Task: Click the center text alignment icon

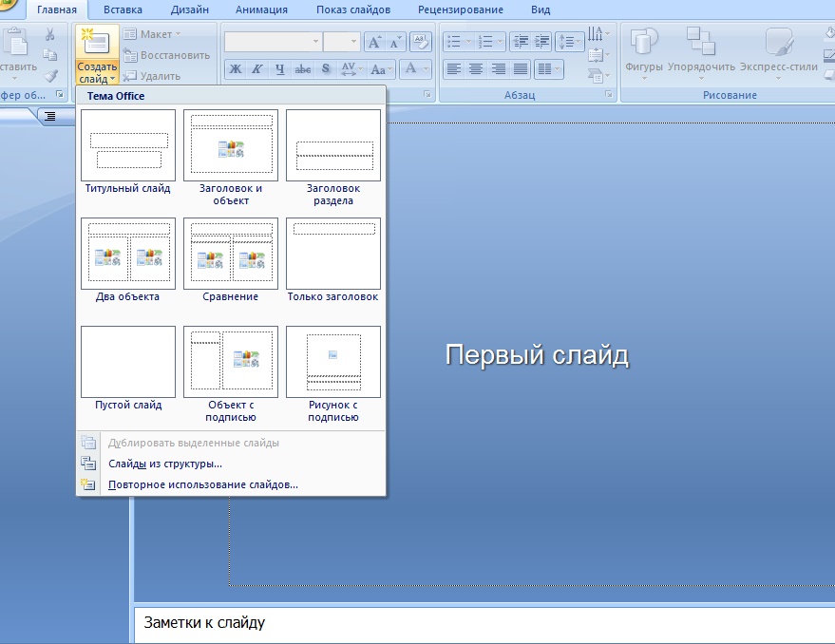Action: (x=476, y=69)
